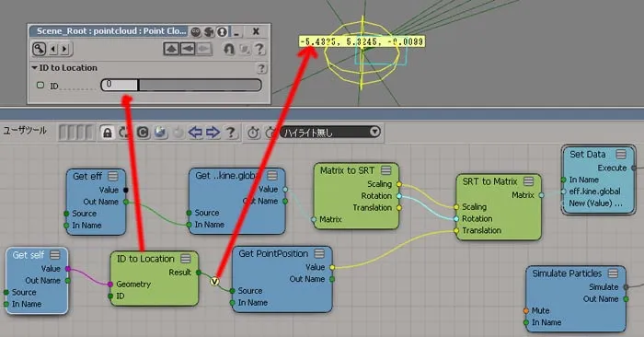Click the ID value field showing 0
This screenshot has width=644, height=337.
120,85
